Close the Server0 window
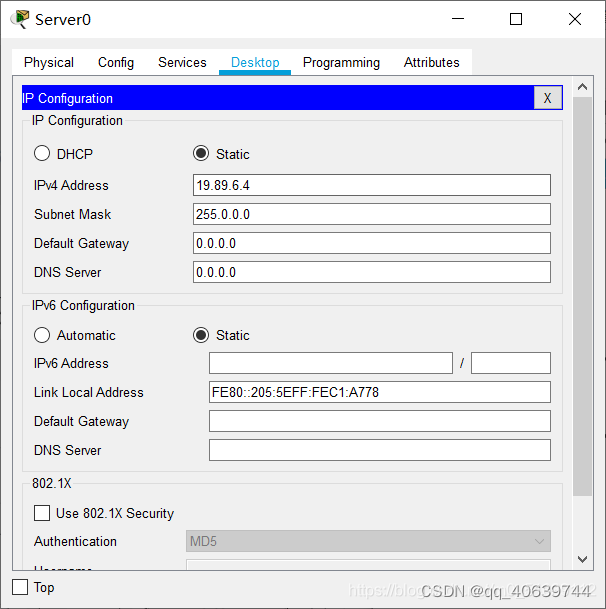Viewport: 606px width, 609px height. (575, 19)
